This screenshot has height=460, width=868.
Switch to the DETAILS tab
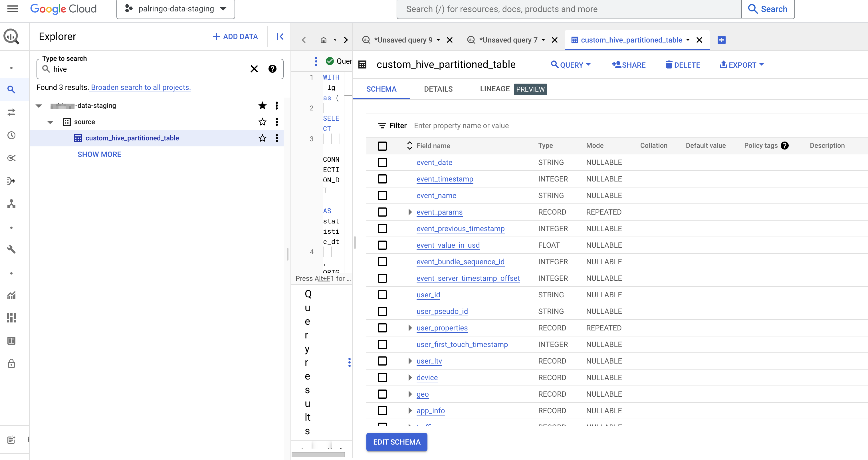point(438,89)
